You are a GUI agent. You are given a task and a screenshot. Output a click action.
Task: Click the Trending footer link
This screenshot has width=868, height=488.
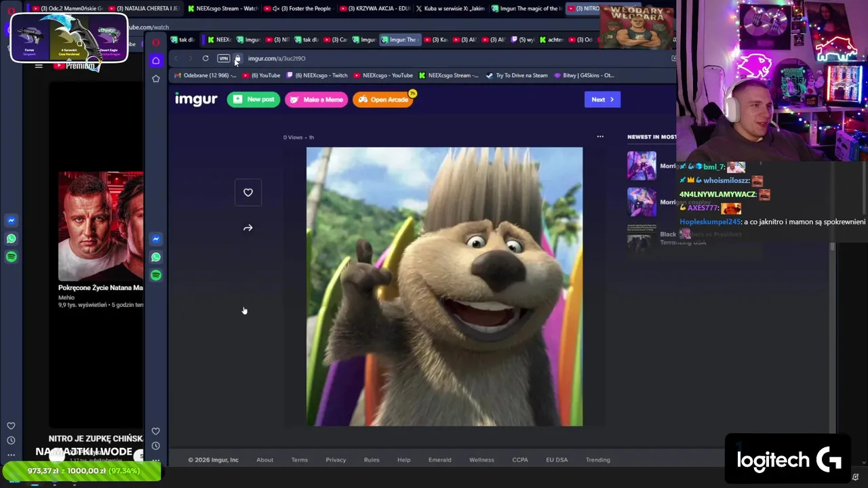[x=598, y=460]
